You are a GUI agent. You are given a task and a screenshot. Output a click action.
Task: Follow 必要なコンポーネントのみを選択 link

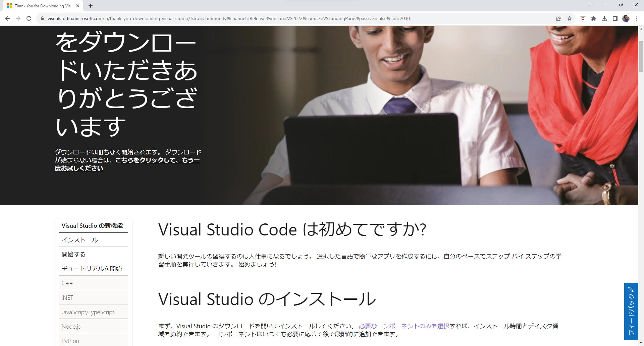404,326
